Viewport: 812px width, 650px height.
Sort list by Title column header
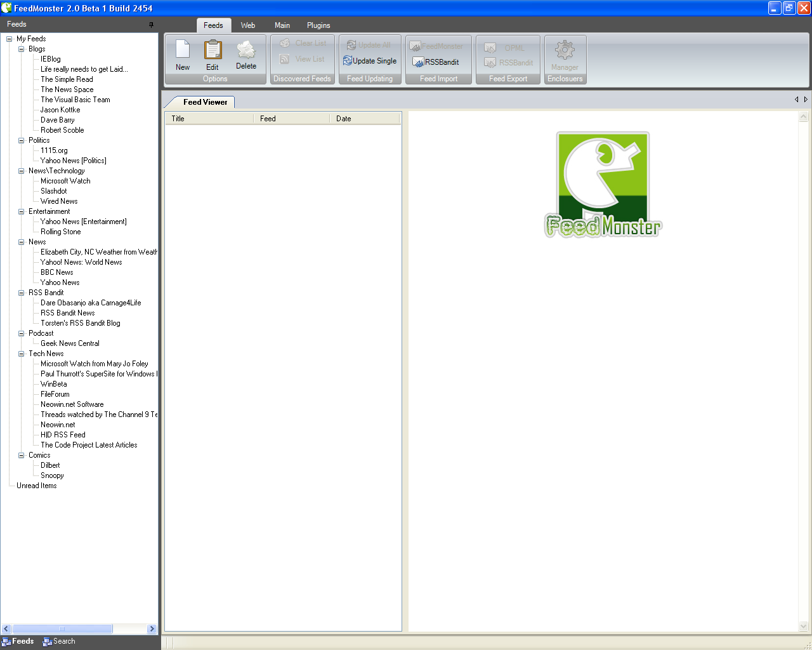pyautogui.click(x=209, y=119)
